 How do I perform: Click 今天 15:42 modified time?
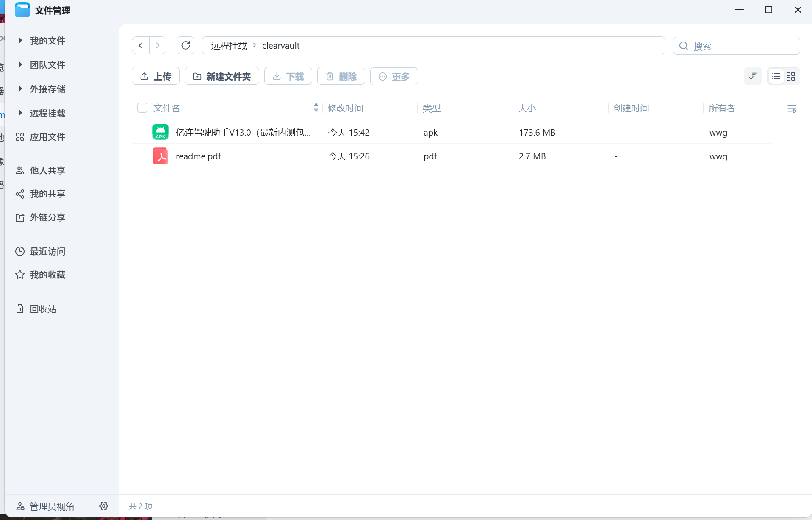click(349, 132)
